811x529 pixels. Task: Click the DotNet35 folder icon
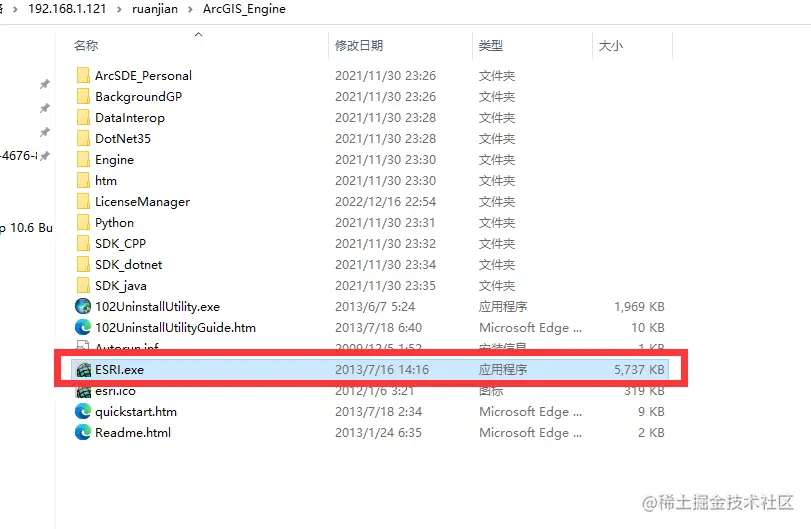click(83, 139)
